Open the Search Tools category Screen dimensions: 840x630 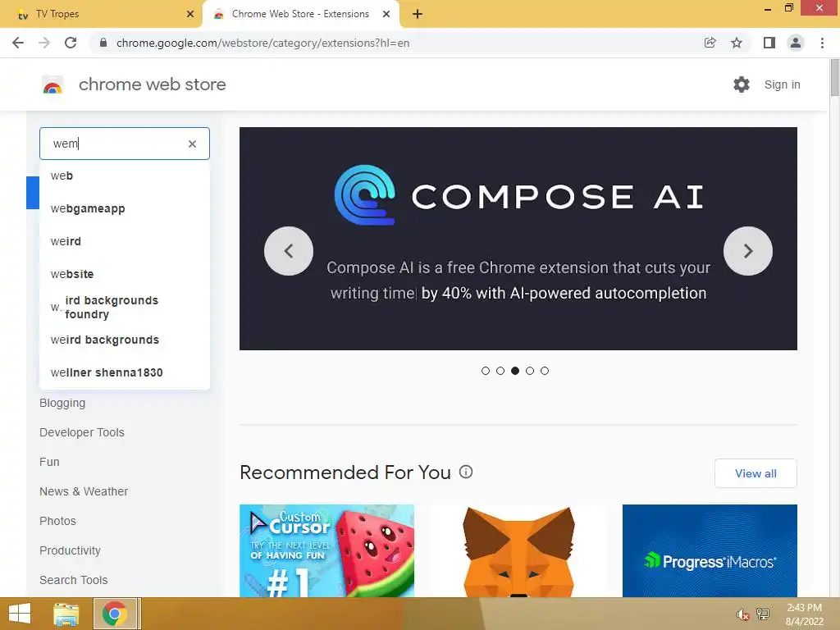pos(73,580)
